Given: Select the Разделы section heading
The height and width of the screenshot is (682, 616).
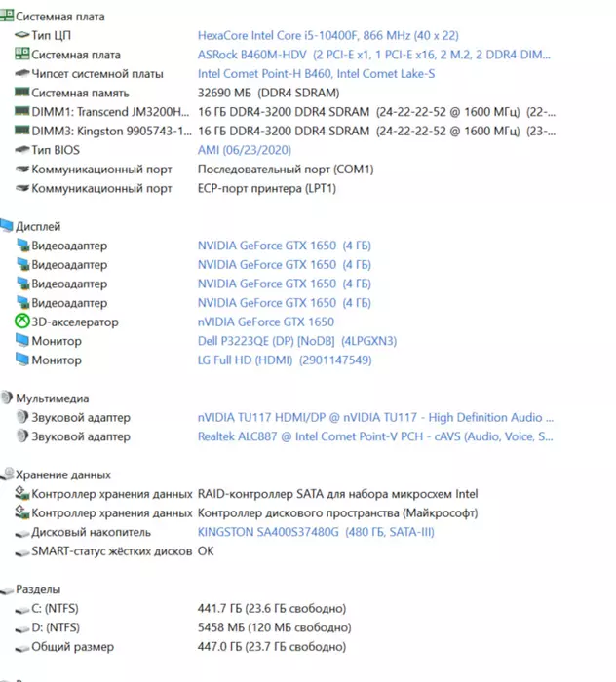Looking at the screenshot, I should click(x=38, y=589).
